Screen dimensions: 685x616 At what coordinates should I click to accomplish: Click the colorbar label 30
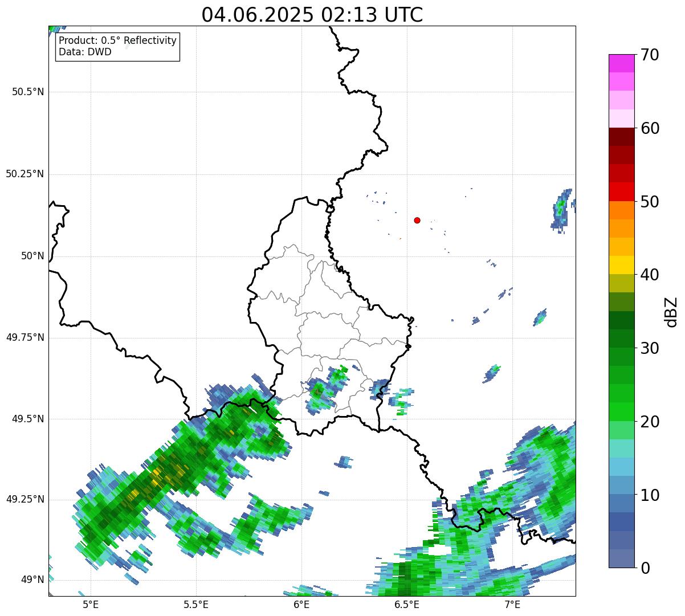(650, 348)
